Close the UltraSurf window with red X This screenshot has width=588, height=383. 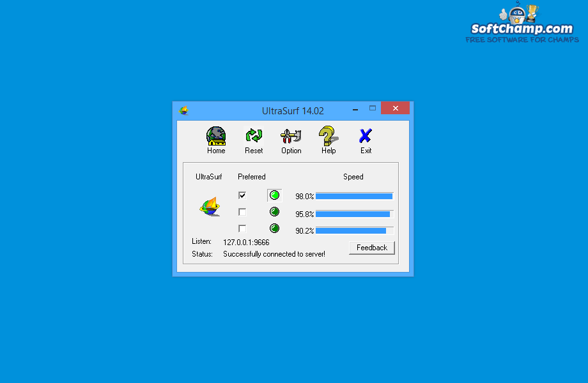click(x=395, y=109)
